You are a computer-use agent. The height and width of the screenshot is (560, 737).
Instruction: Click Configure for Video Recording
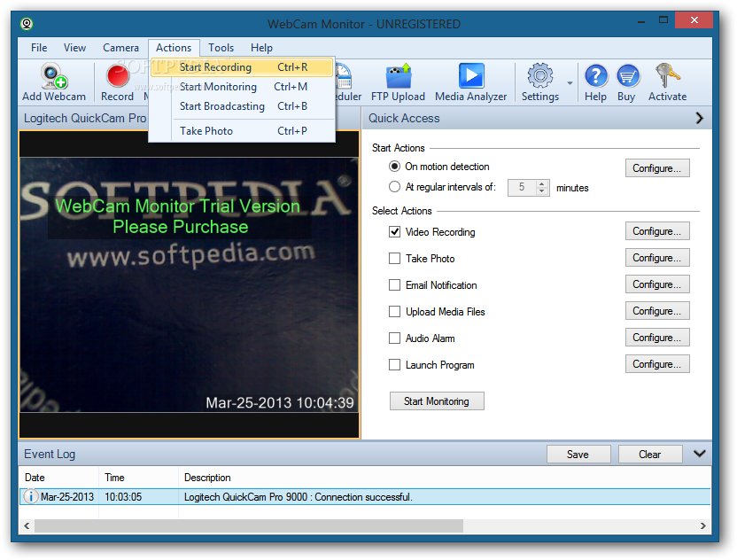pyautogui.click(x=657, y=231)
